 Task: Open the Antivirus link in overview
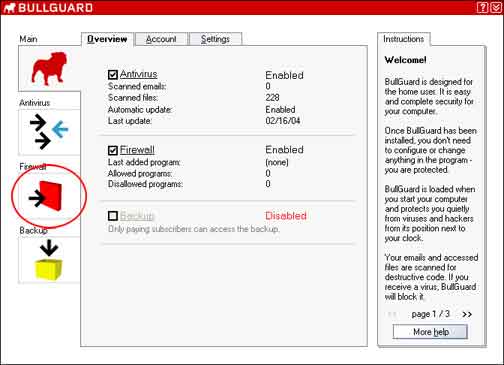[138, 74]
